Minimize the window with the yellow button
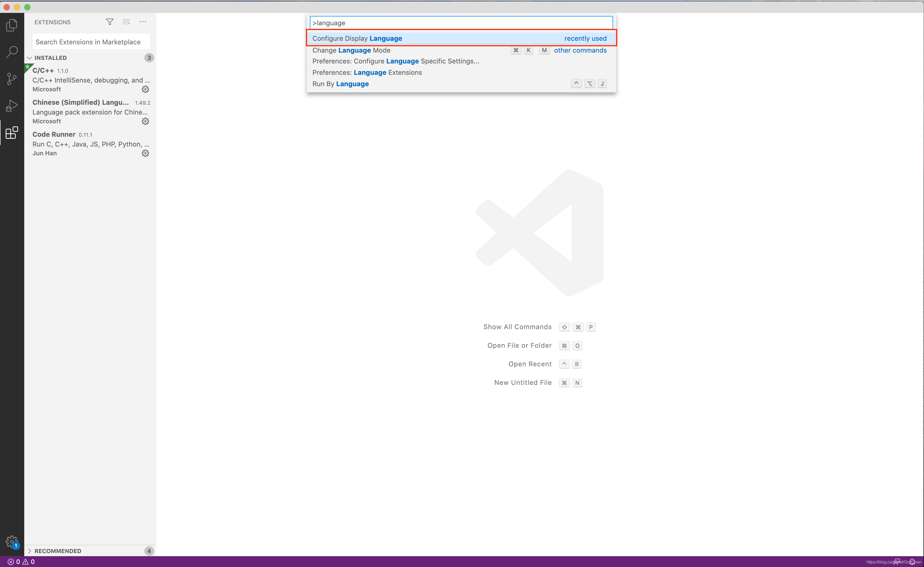 [x=17, y=7]
